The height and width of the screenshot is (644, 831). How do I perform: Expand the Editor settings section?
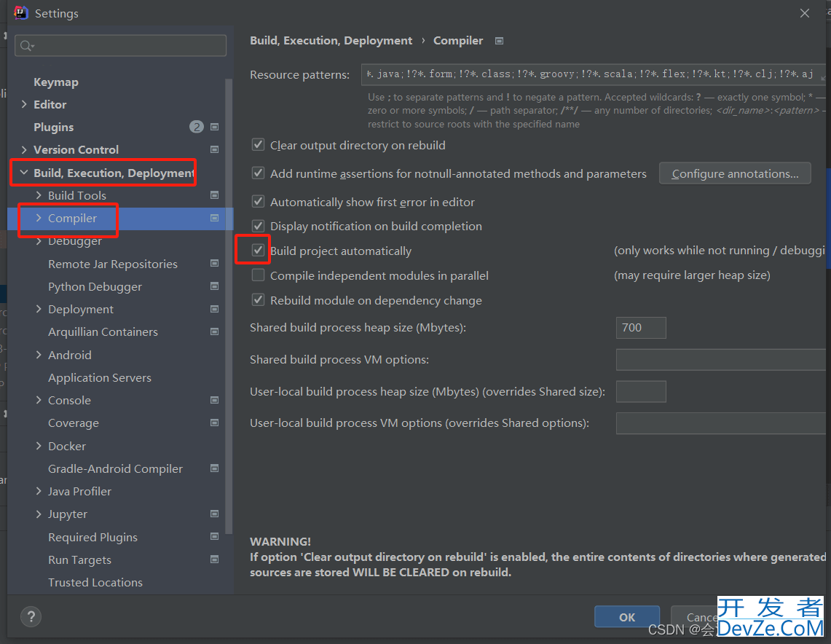point(24,104)
